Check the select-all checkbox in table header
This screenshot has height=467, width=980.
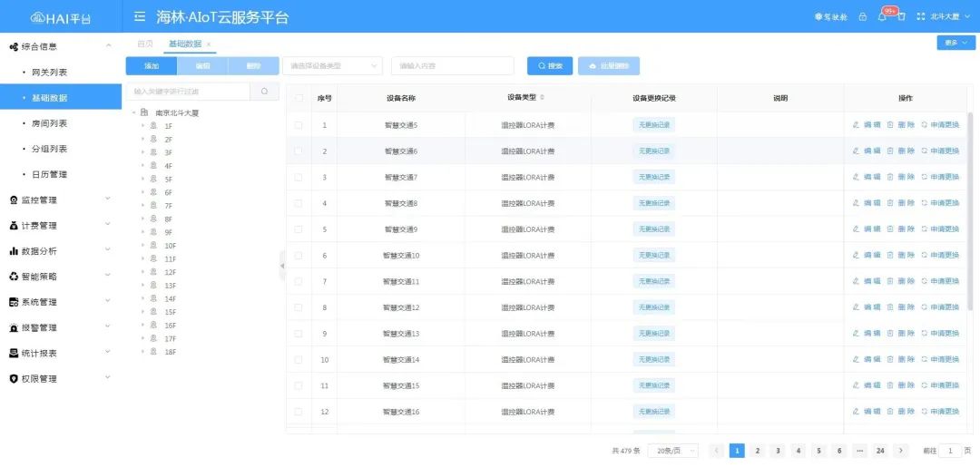click(x=298, y=98)
